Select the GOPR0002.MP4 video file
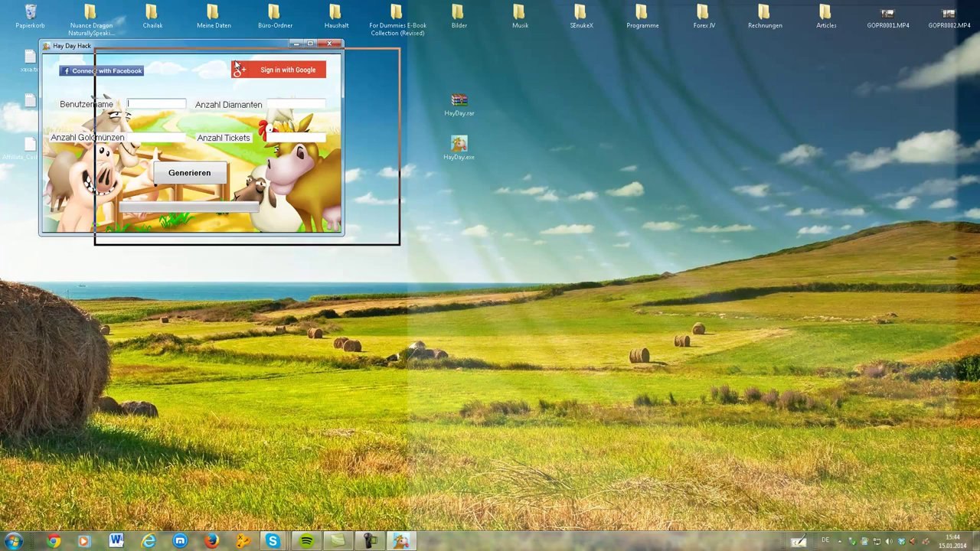 [x=949, y=17]
